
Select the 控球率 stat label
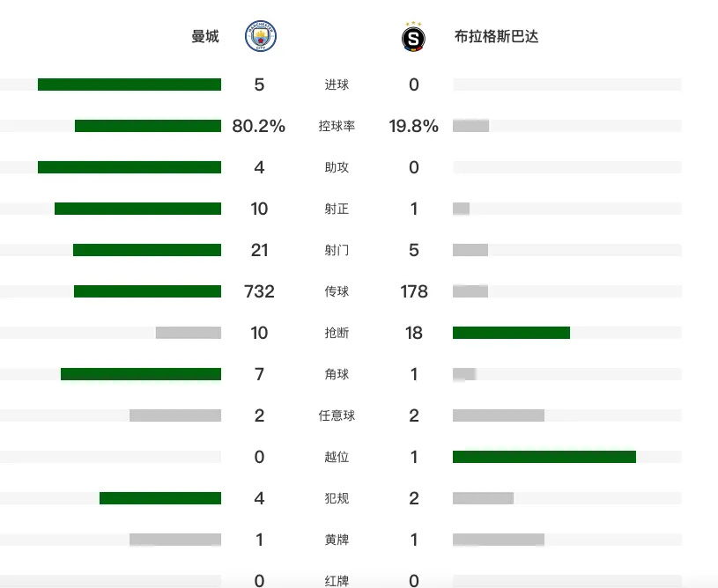[337, 126]
